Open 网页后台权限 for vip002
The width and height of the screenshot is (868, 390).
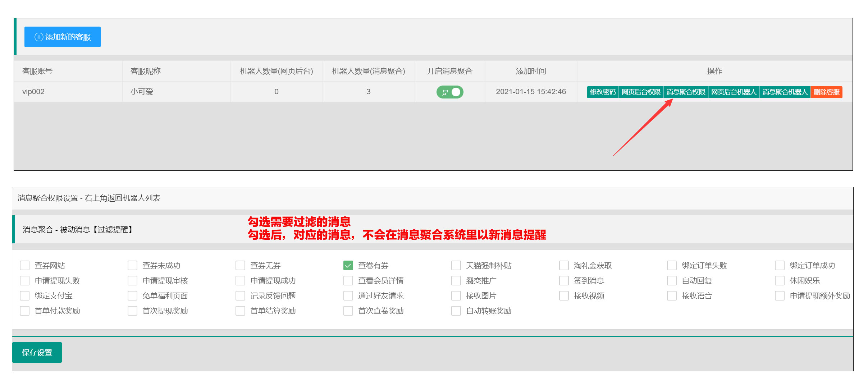(641, 92)
